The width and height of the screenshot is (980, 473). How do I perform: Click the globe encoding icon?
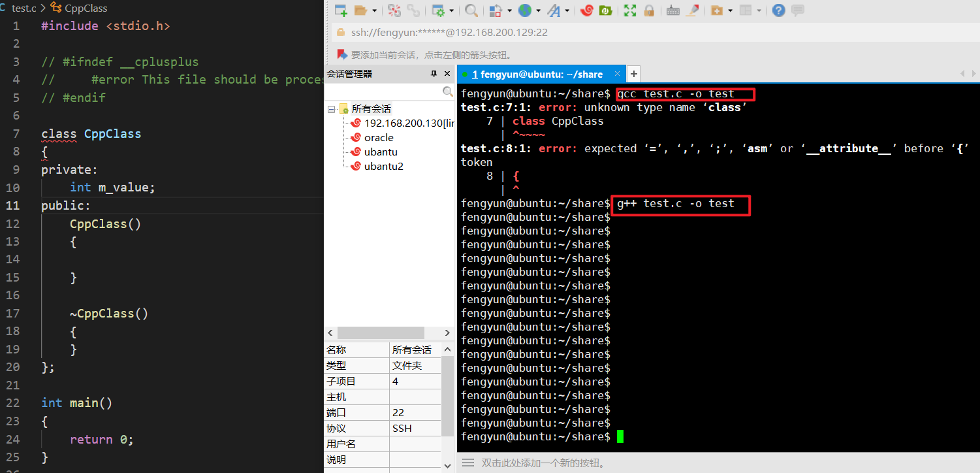coord(524,10)
